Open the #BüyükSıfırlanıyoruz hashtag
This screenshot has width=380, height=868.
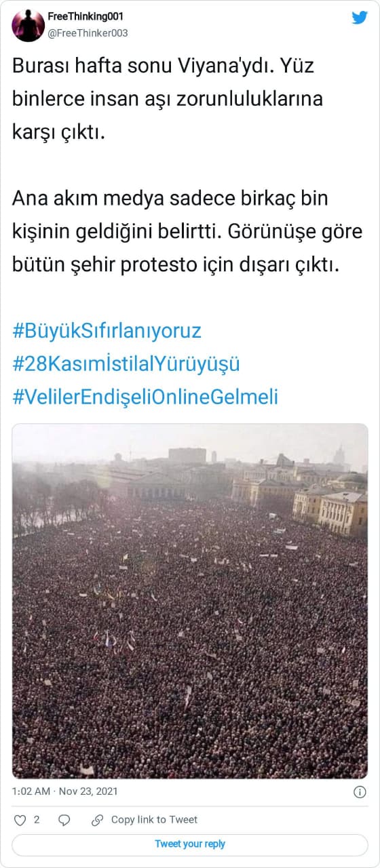point(107,332)
